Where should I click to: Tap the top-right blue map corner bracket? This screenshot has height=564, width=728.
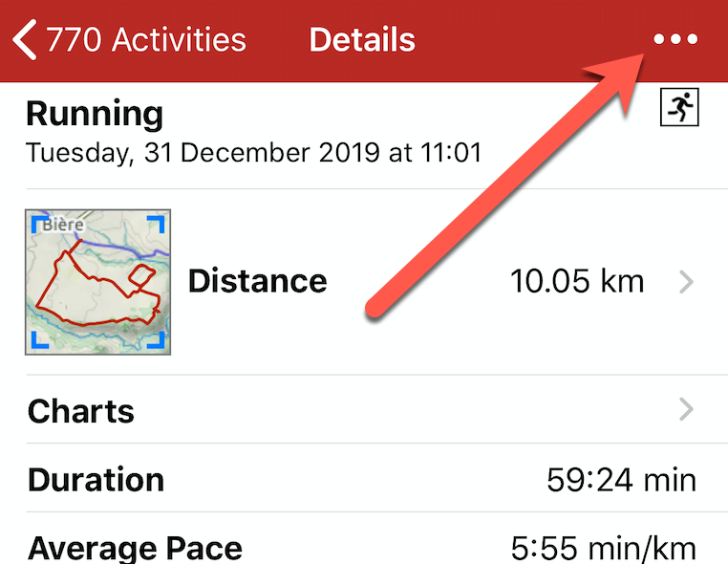[156, 224]
